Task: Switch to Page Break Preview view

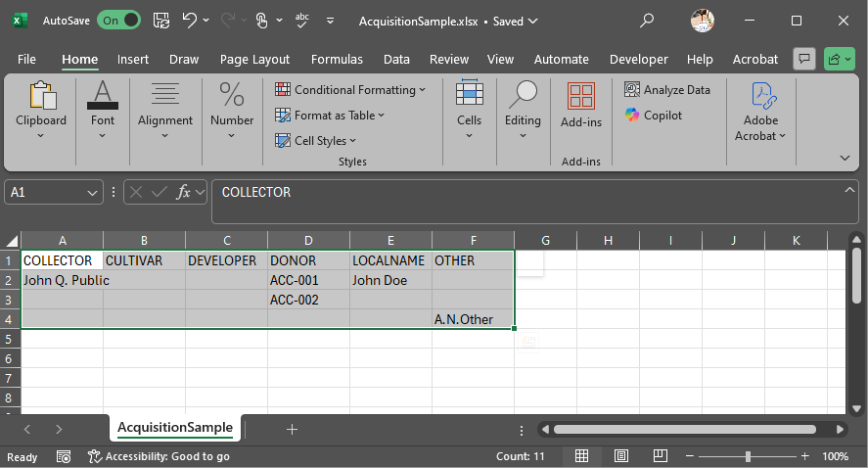Action: (659, 456)
